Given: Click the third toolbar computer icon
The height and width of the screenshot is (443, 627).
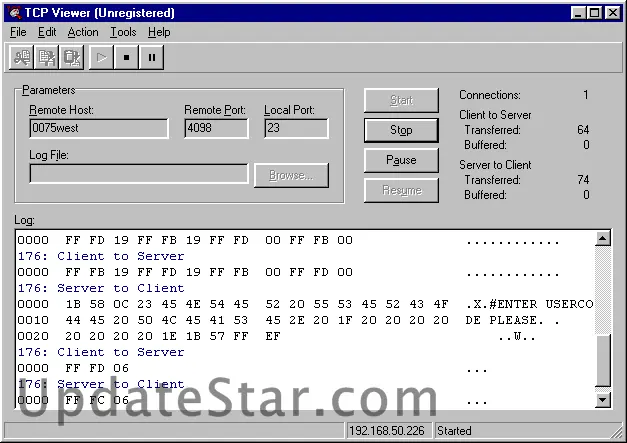Looking at the screenshot, I should (72, 57).
